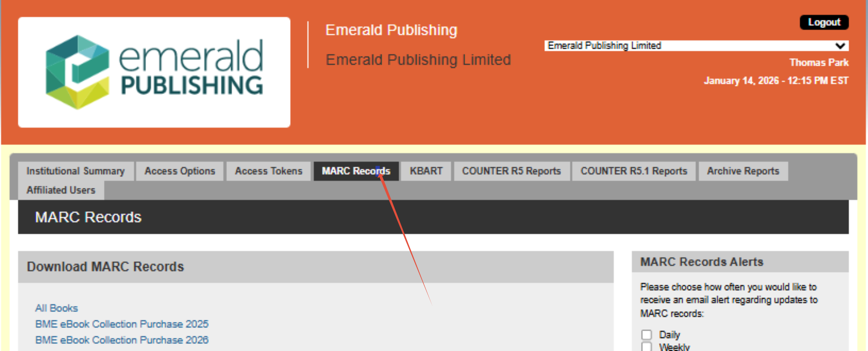Switch to the Institutional Summary tab
The image size is (868, 351).
click(x=76, y=171)
